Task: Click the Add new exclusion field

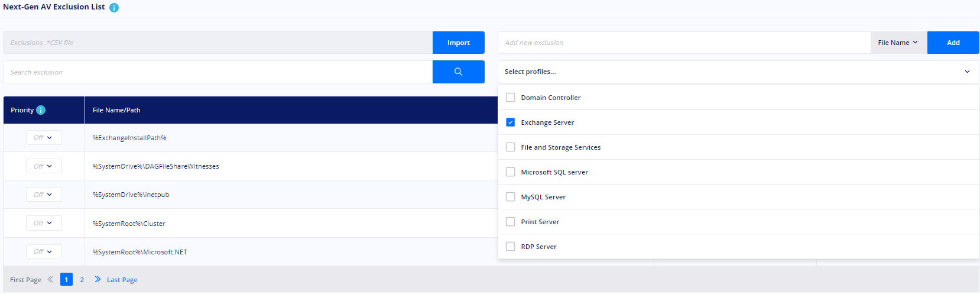Action: [x=684, y=43]
